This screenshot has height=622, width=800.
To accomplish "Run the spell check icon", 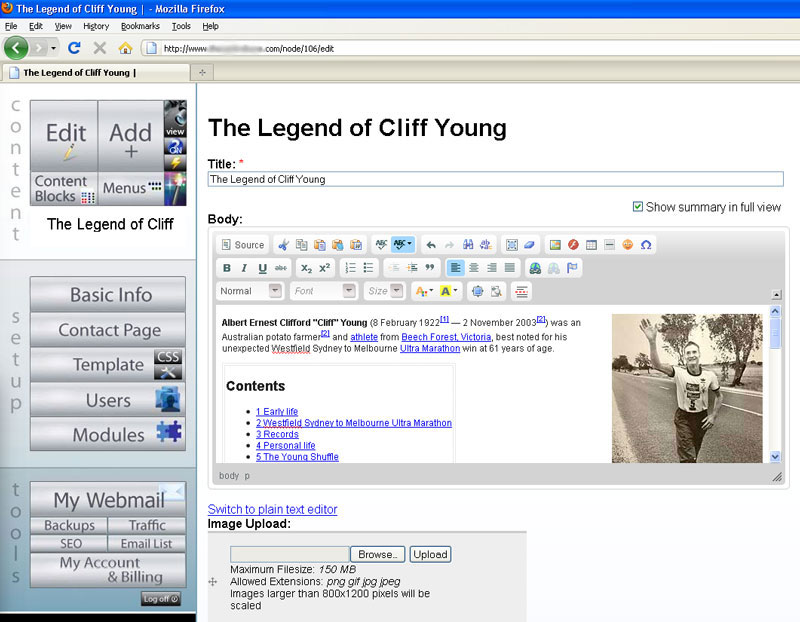I will [x=381, y=245].
